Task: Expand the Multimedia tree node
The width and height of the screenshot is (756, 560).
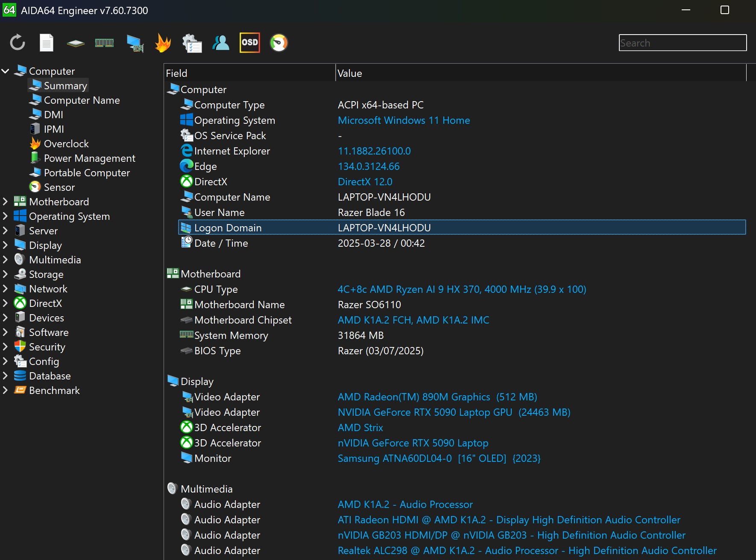Action: (x=6, y=260)
